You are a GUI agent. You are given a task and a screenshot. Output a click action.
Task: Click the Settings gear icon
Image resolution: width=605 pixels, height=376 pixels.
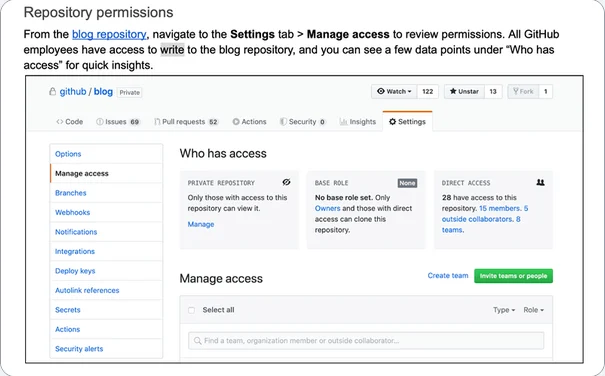click(392, 122)
